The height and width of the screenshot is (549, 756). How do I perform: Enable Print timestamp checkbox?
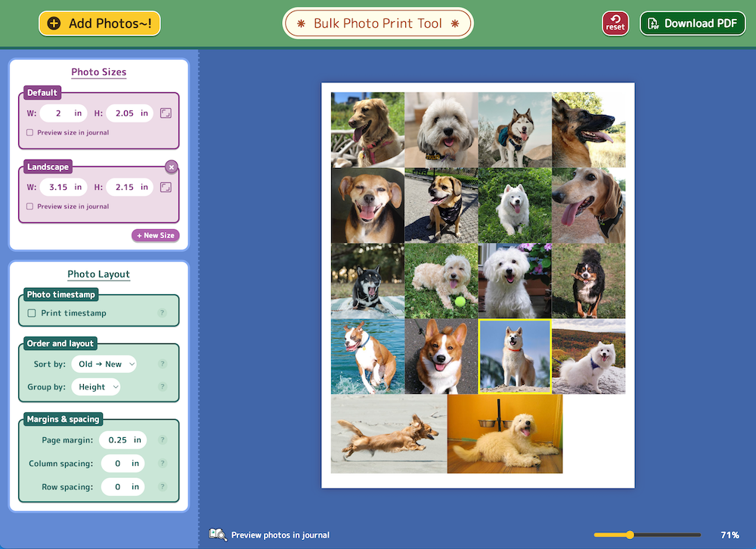coord(32,313)
